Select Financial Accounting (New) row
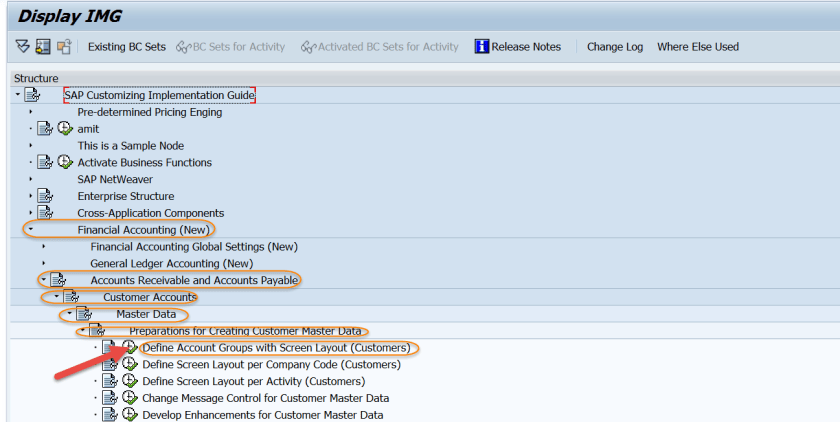 point(144,230)
